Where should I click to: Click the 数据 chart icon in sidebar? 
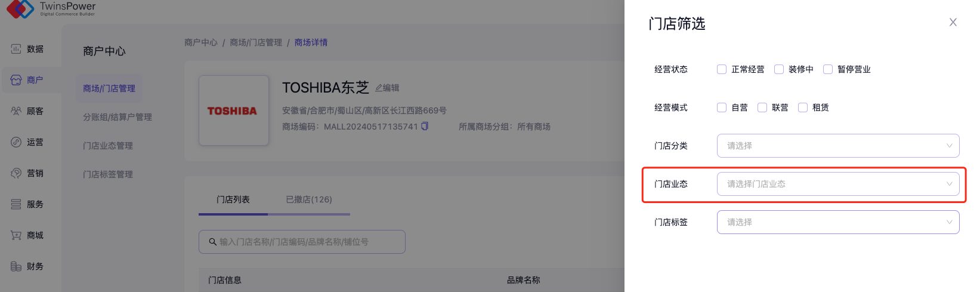coord(16,49)
